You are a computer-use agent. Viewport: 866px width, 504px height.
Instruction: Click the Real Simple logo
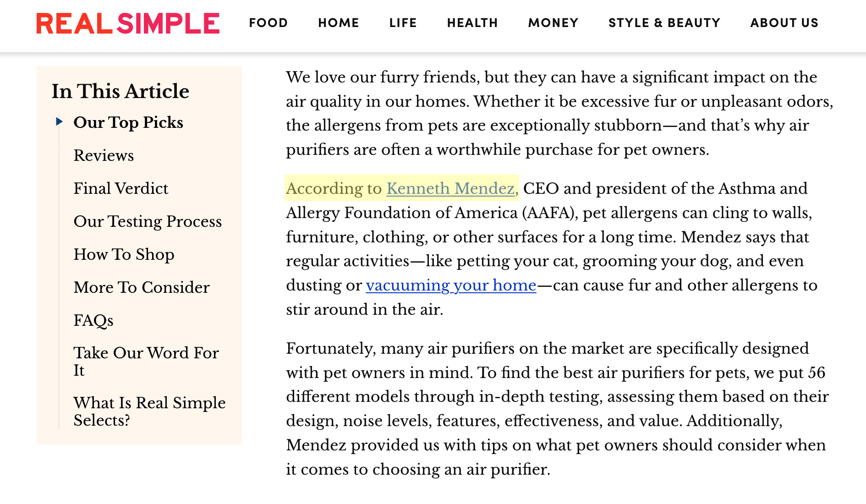(x=128, y=23)
